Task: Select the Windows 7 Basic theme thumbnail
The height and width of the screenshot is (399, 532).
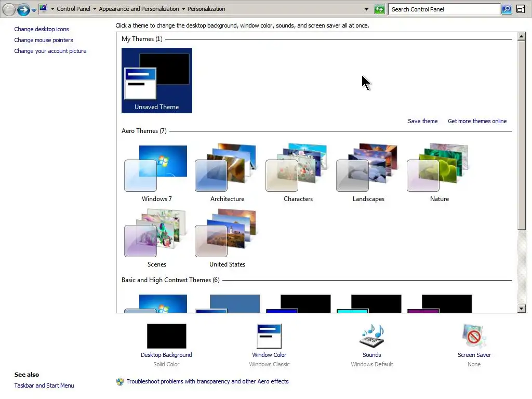Action: (156, 303)
